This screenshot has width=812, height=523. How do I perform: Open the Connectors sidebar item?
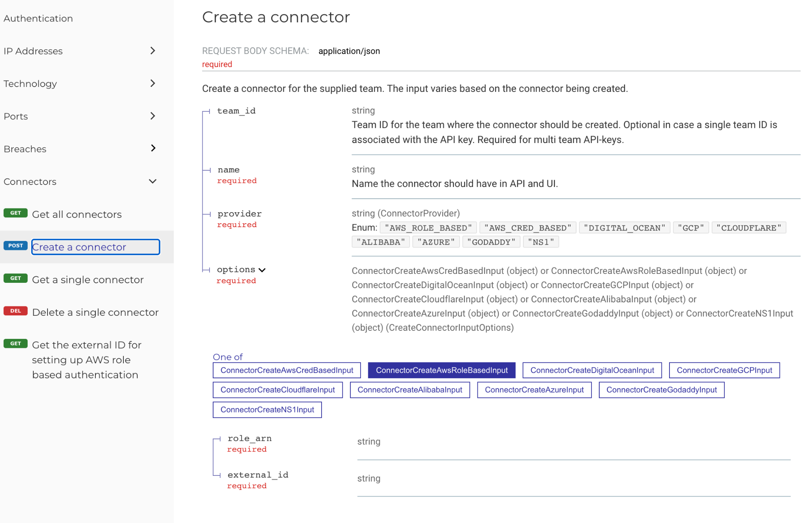click(x=30, y=182)
